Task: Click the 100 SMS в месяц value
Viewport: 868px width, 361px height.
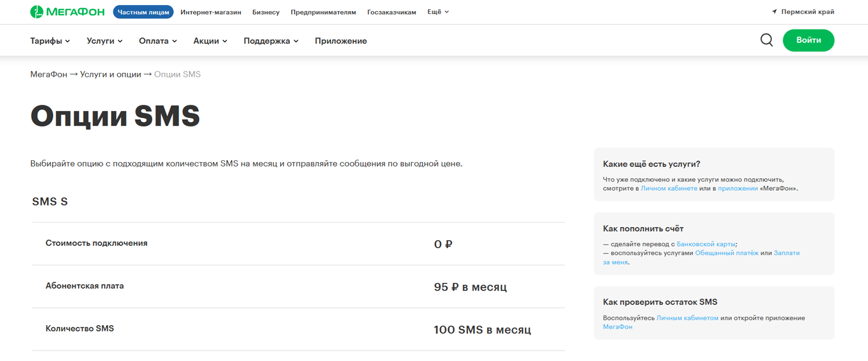Action: [483, 330]
